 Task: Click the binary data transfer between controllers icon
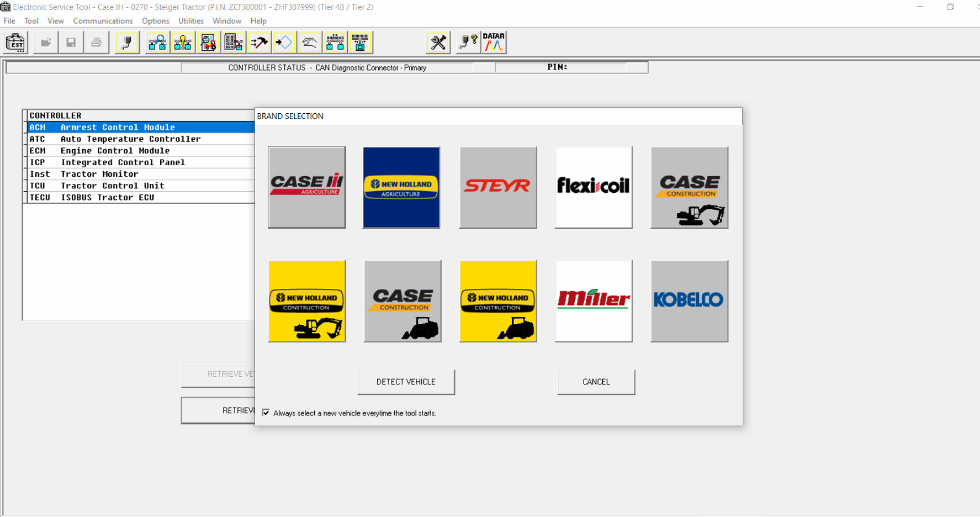(335, 43)
